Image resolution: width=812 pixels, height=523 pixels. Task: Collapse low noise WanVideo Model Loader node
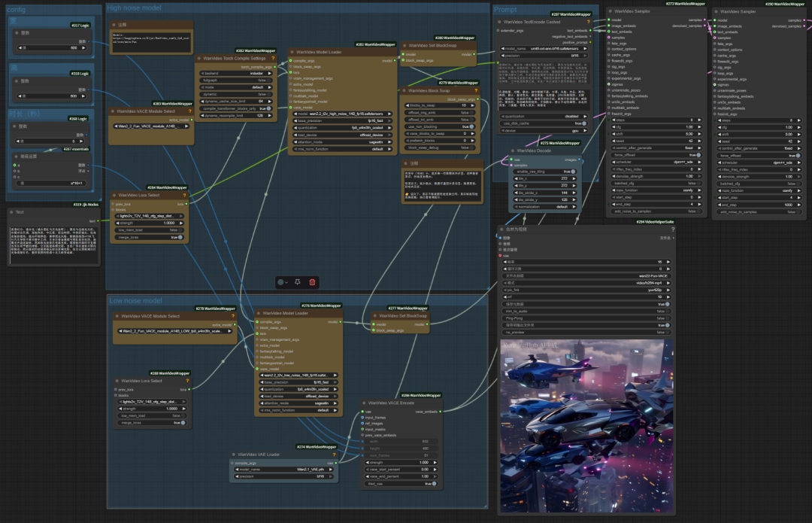click(259, 313)
